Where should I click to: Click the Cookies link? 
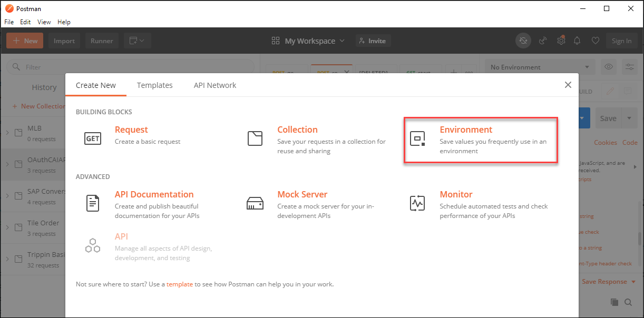606,143
